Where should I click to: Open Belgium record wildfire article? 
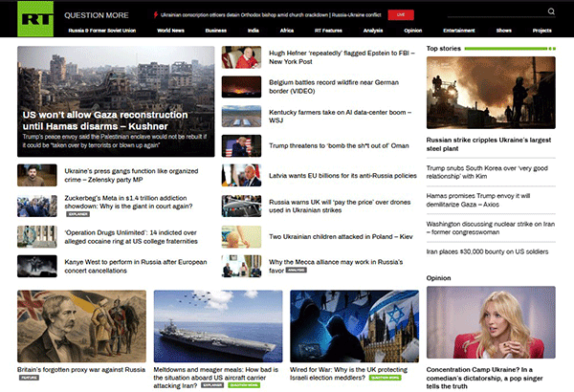[334, 87]
